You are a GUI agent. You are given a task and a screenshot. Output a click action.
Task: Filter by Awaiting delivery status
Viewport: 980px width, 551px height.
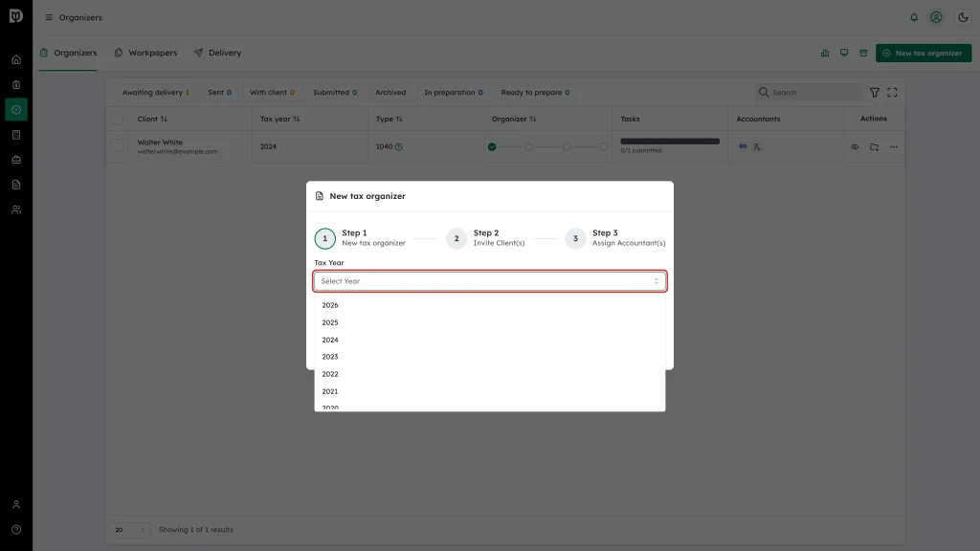click(156, 93)
